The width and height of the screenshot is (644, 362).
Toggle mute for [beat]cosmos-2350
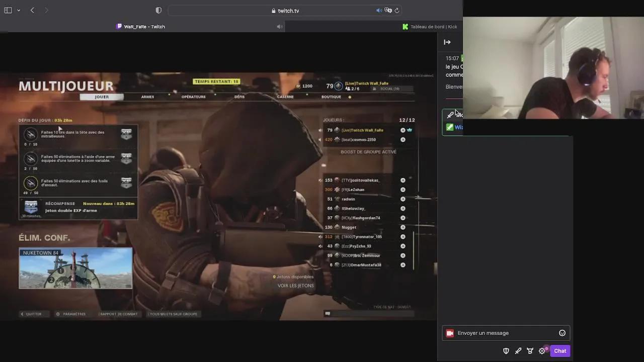[x=320, y=140]
